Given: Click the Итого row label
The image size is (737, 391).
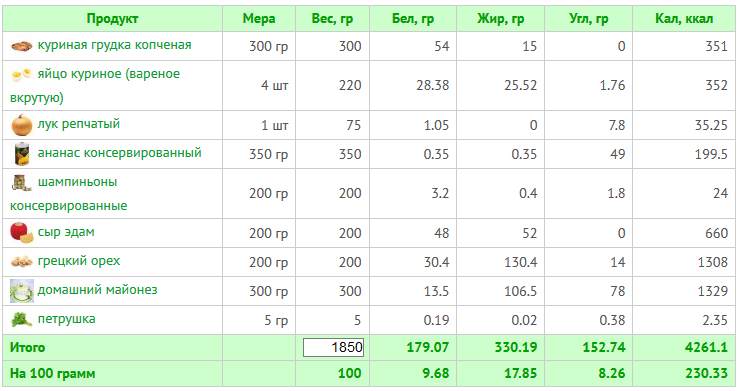Looking at the screenshot, I should tap(28, 348).
